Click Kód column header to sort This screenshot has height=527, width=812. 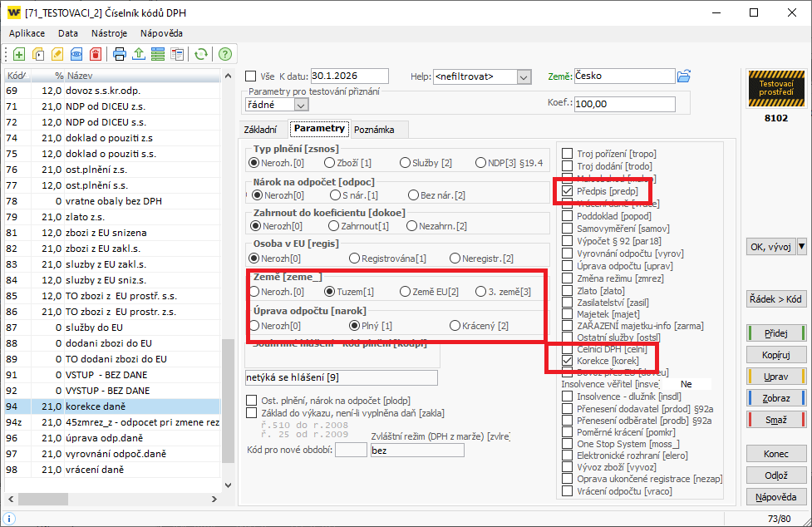tap(17, 76)
